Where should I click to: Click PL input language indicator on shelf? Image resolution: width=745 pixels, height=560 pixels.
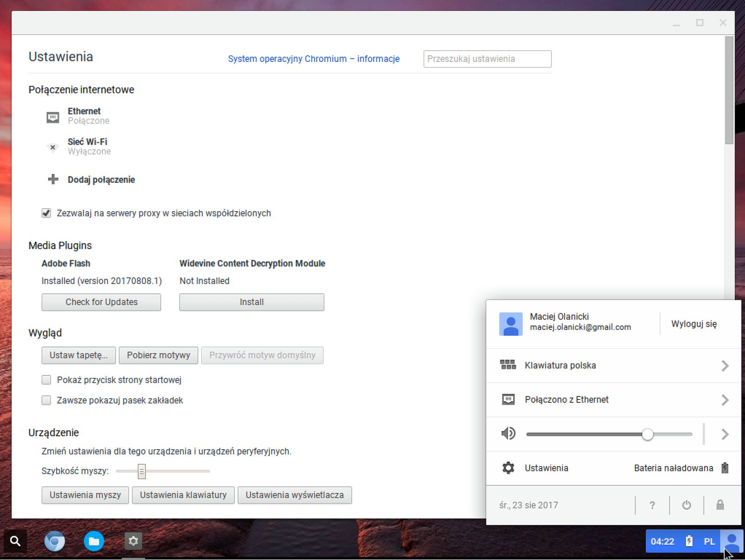click(x=709, y=541)
